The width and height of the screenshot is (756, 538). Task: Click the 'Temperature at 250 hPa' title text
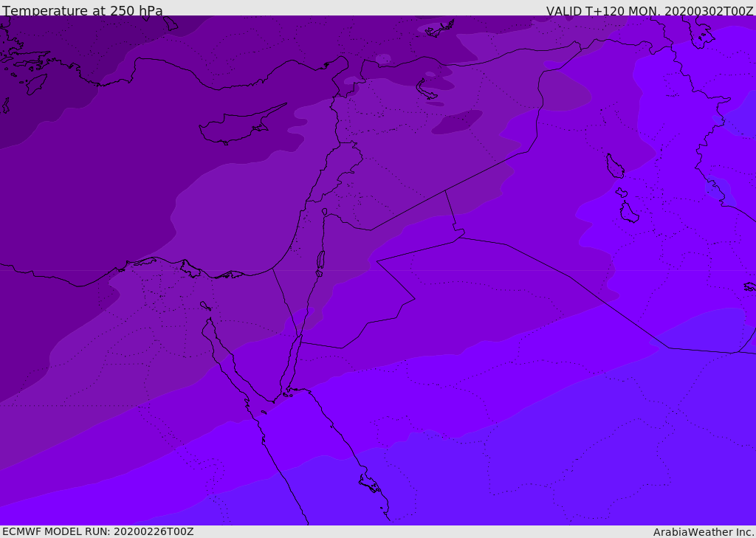tap(83, 10)
